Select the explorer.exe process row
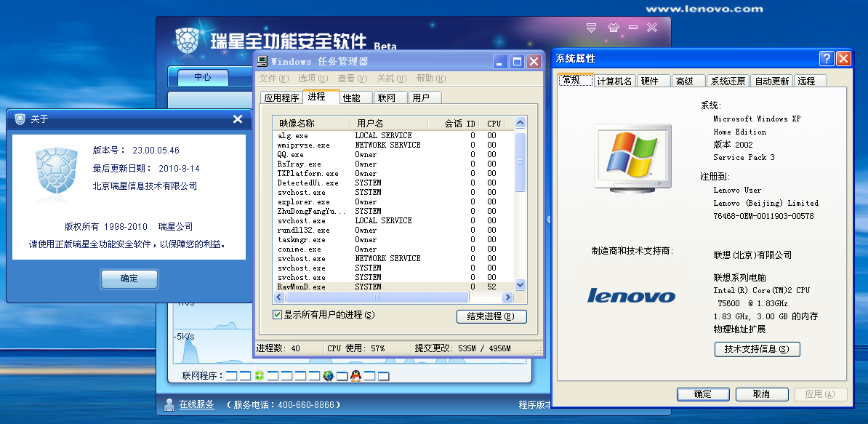868x424 pixels. [394, 201]
